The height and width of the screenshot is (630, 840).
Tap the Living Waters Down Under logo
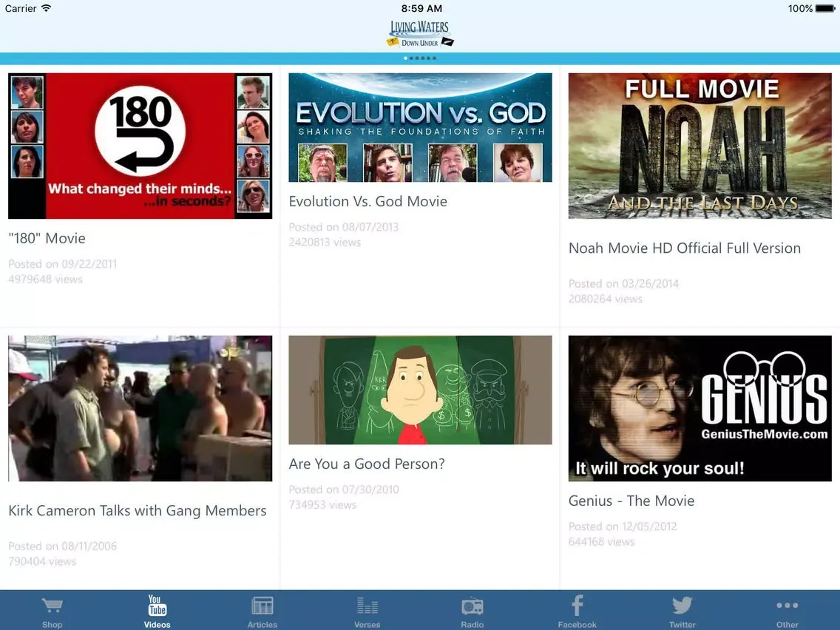420,33
